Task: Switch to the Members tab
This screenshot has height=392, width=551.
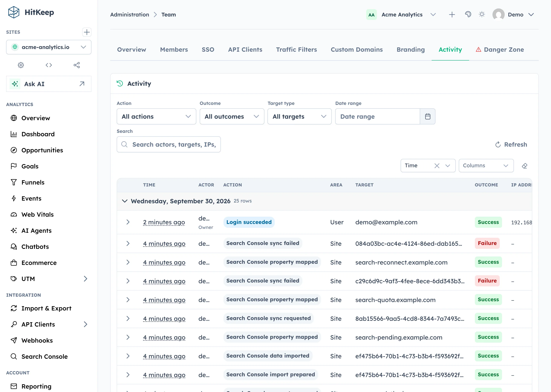Action: point(174,50)
